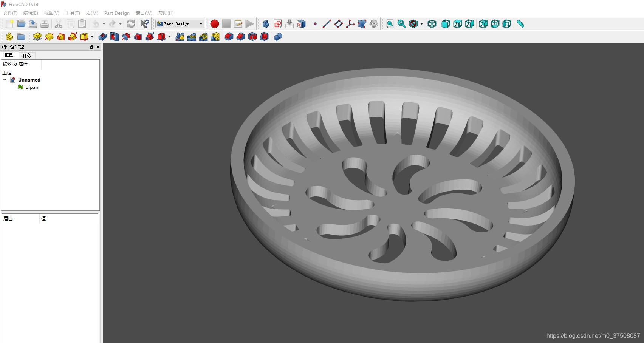Select the Polar pattern tool

click(203, 37)
